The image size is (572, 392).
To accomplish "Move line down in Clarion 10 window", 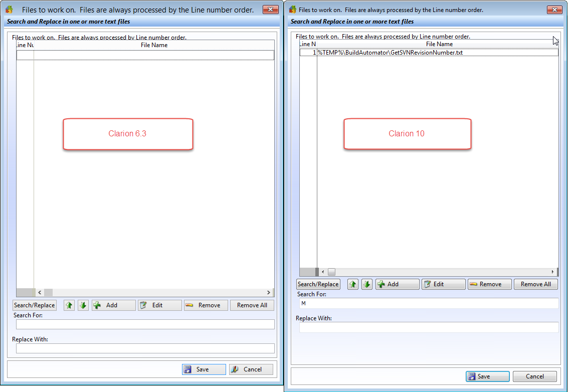I will click(x=366, y=284).
